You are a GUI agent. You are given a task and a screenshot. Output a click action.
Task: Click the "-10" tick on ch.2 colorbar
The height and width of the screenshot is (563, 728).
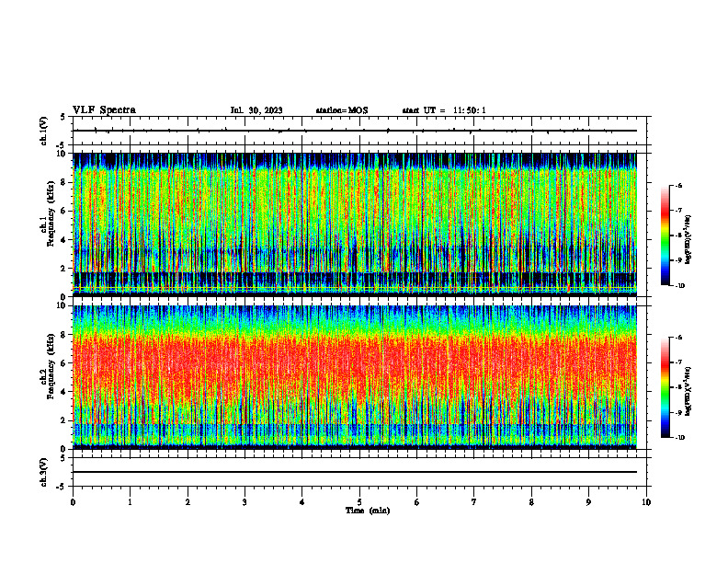coord(679,438)
